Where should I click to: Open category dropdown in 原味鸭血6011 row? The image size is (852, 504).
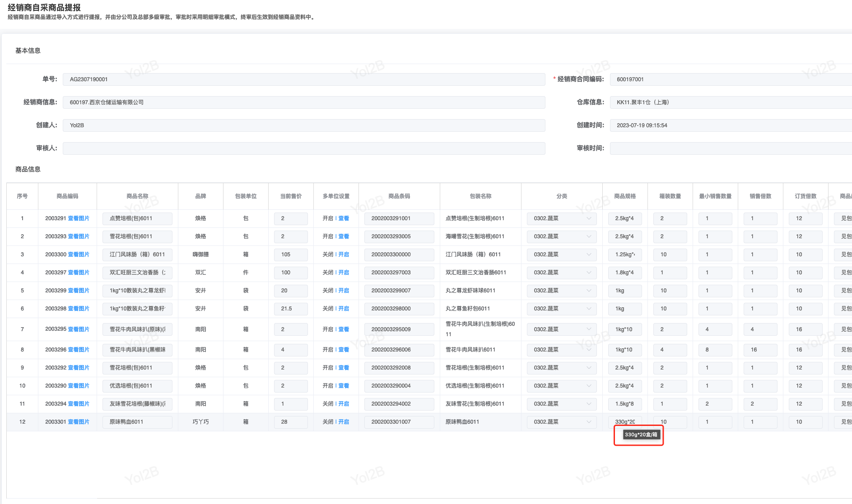(589, 422)
